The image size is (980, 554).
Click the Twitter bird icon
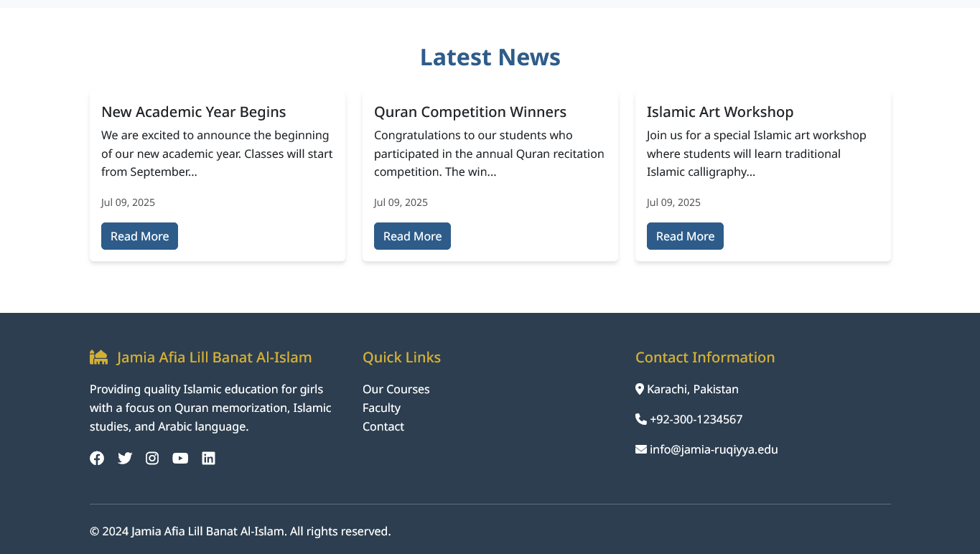[125, 458]
